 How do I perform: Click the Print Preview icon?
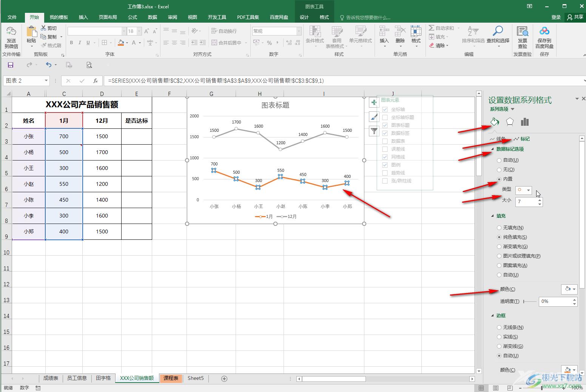pyautogui.click(x=89, y=65)
